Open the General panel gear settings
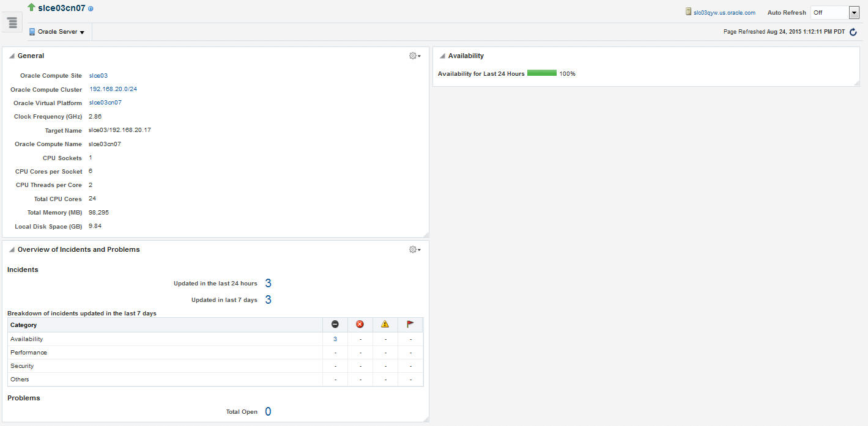The image size is (868, 426). click(415, 56)
